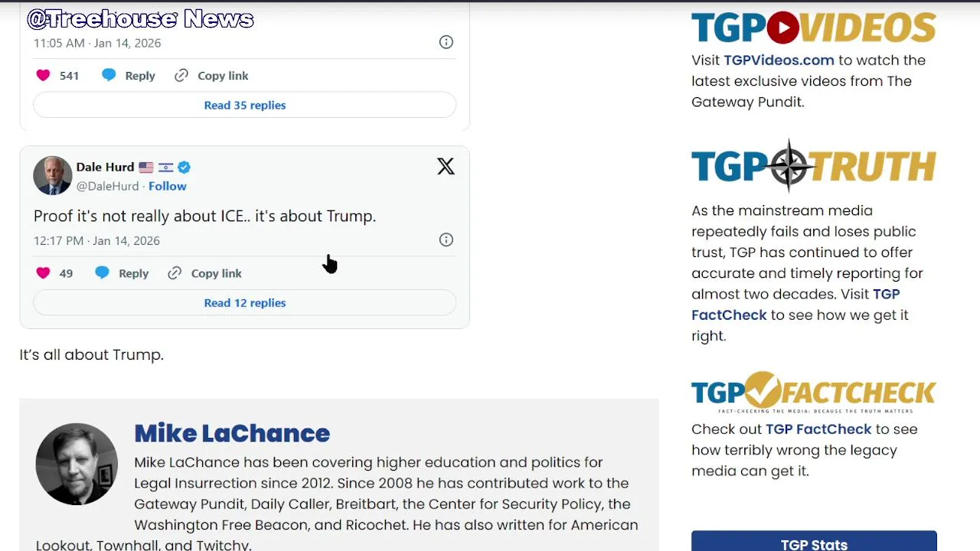980x551 pixels.
Task: Click Mike LaChance's author photo
Action: [77, 465]
